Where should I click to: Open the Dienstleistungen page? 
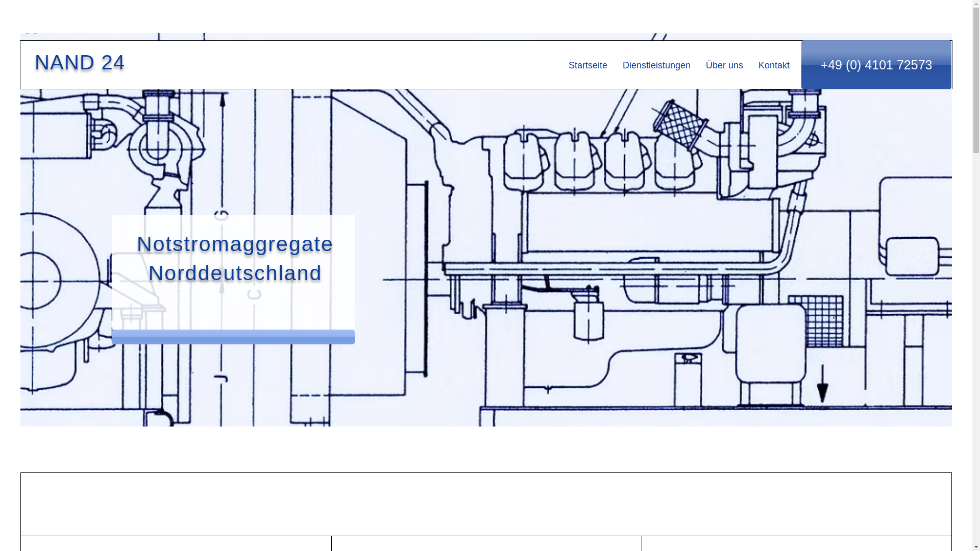[656, 65]
